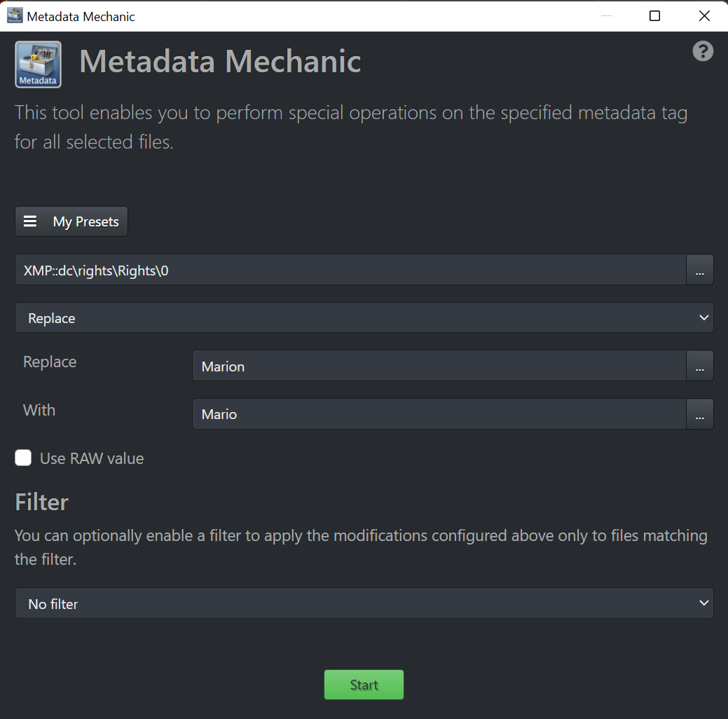Open ellipsis button next to Mario field
728x719 pixels.
coord(699,414)
